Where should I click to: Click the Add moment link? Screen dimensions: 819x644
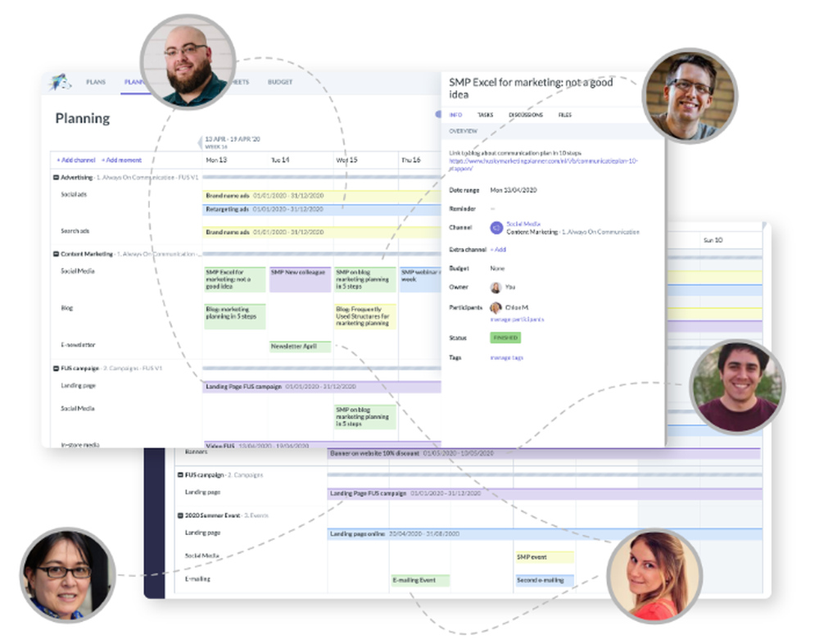[x=121, y=160]
